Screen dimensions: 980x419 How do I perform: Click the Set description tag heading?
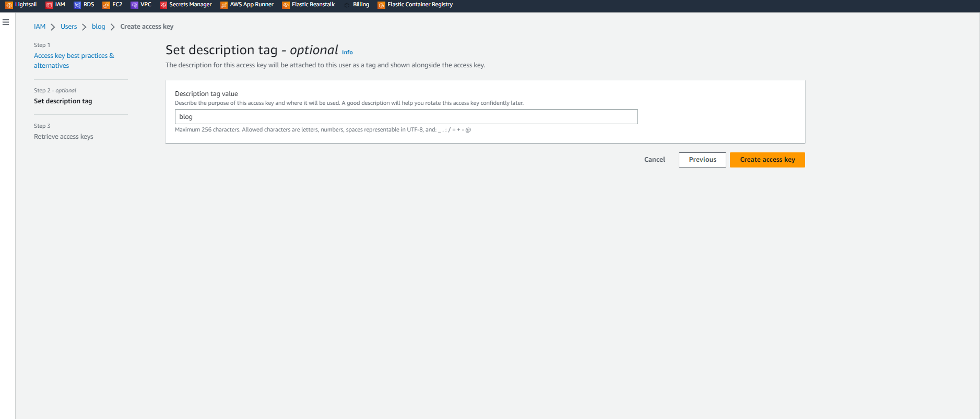pyautogui.click(x=252, y=50)
